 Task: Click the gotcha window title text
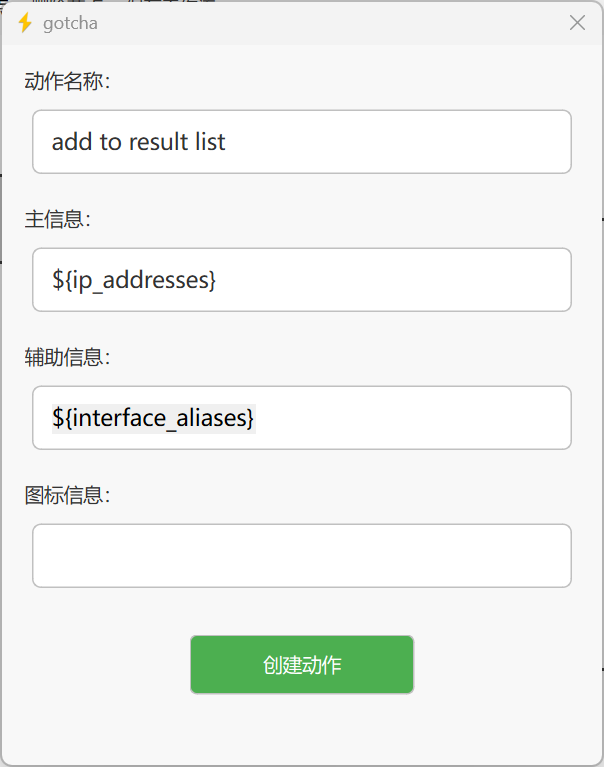click(x=70, y=23)
